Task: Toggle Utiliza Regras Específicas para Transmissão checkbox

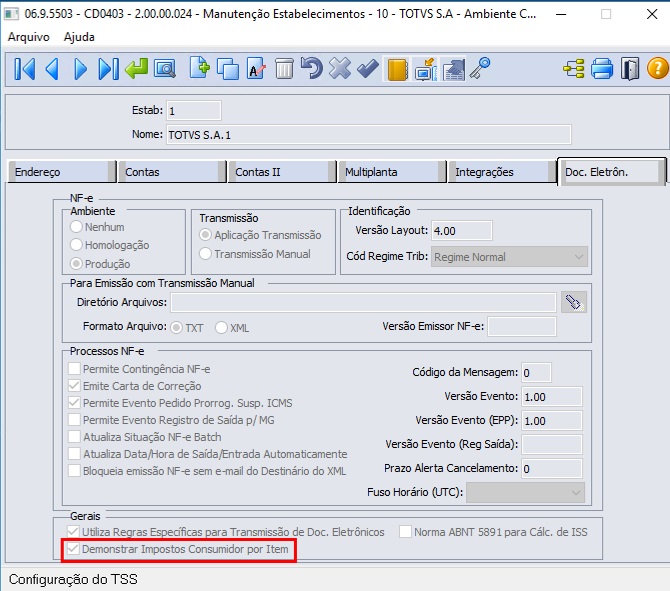Action: (73, 532)
